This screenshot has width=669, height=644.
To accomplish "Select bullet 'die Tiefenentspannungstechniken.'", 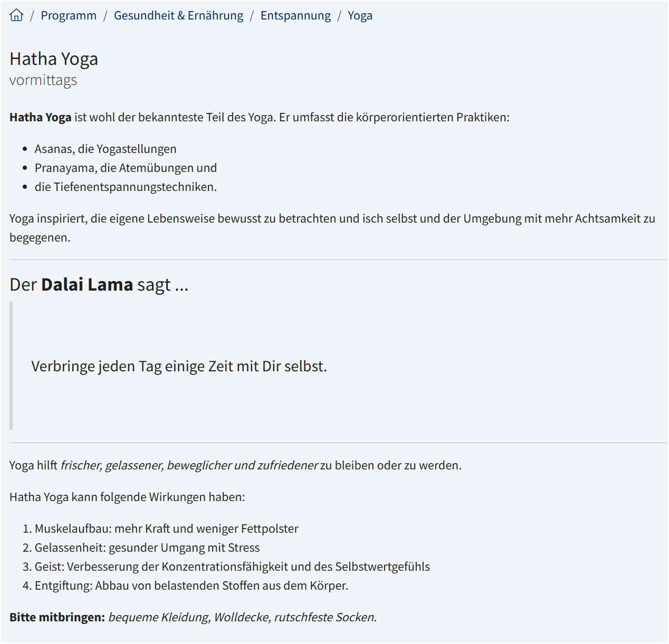I will [x=126, y=187].
